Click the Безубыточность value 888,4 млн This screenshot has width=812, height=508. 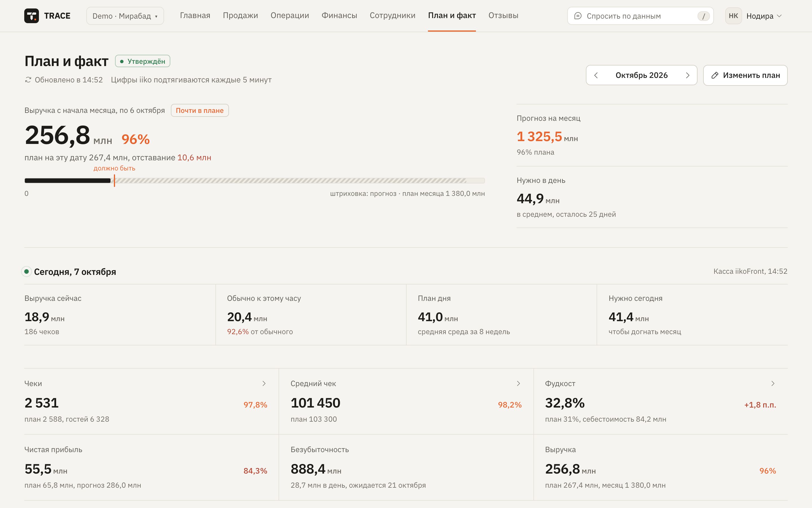pyautogui.click(x=316, y=469)
